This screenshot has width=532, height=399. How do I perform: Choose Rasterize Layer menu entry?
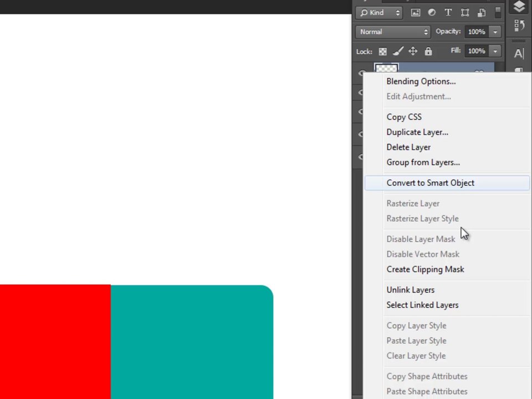click(413, 203)
